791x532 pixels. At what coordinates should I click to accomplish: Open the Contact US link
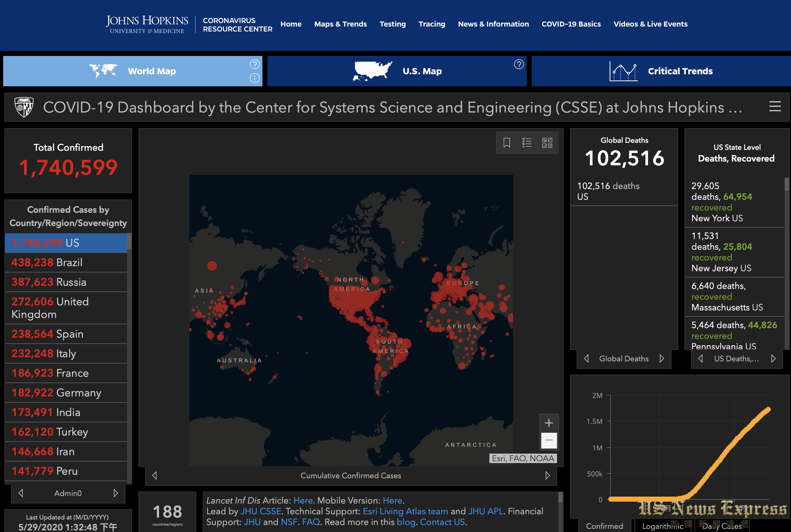pos(442,522)
